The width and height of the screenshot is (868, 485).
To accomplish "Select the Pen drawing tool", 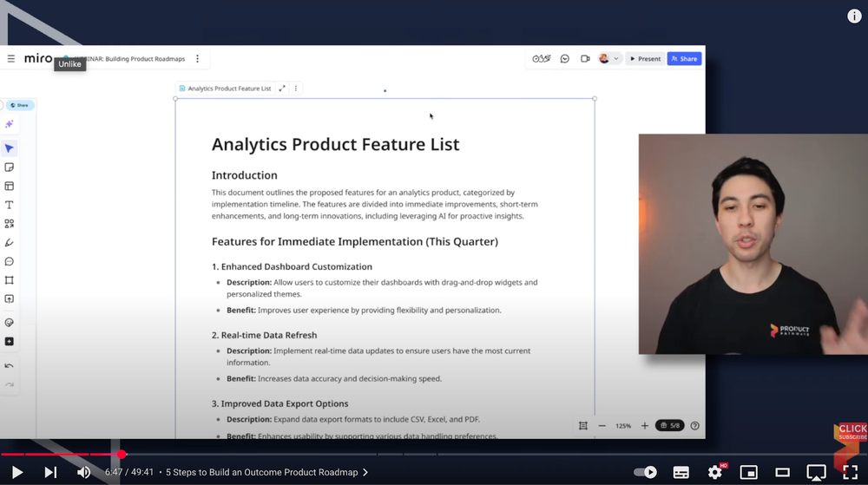I will pyautogui.click(x=10, y=243).
